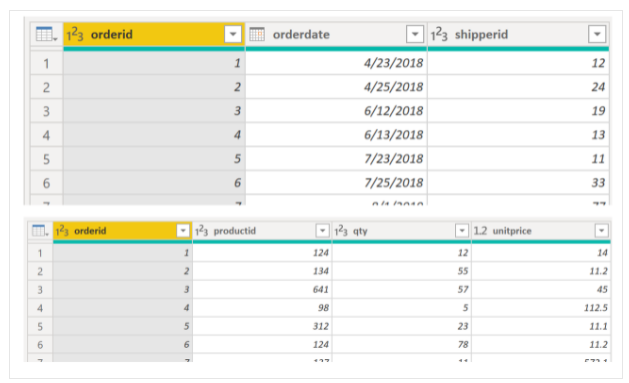Open the qty column filter dropdown
Screen dimensions: 629x383
462,231
